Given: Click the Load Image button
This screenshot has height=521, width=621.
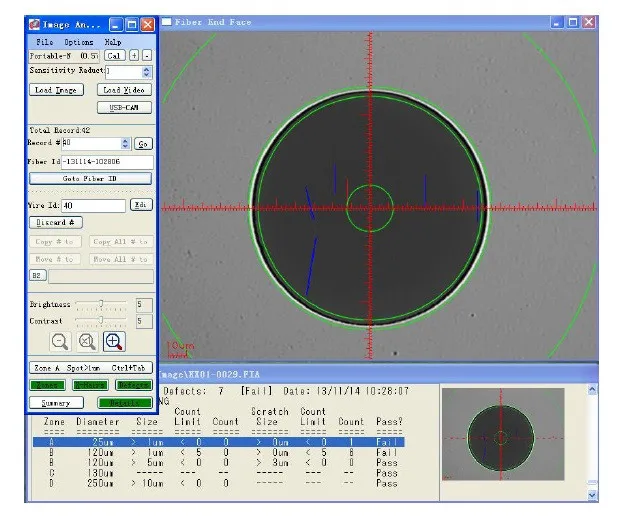Looking at the screenshot, I should [x=56, y=90].
